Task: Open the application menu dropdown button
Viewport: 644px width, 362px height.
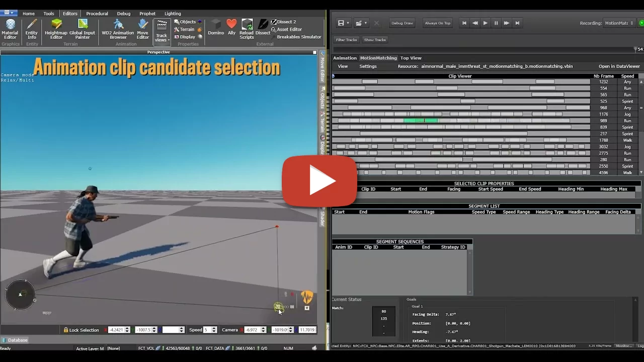Action: tap(9, 13)
